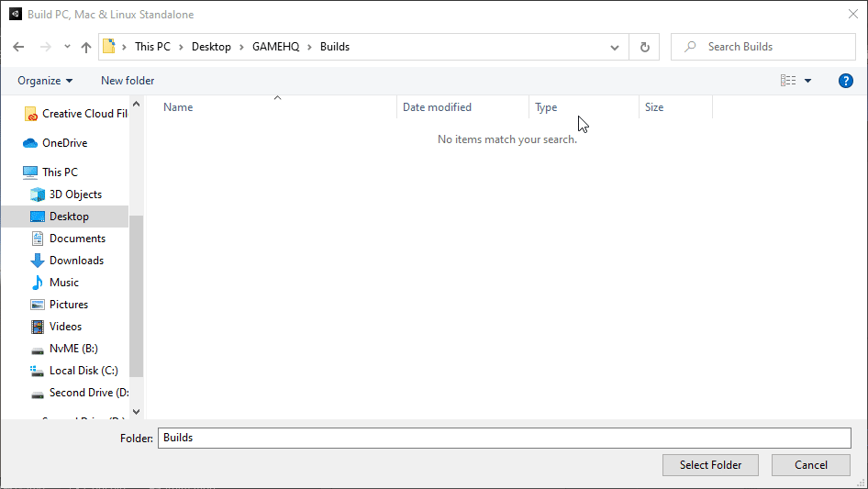Select OneDrive in navigation pane
Image resolution: width=868 pixels, height=489 pixels.
65,143
